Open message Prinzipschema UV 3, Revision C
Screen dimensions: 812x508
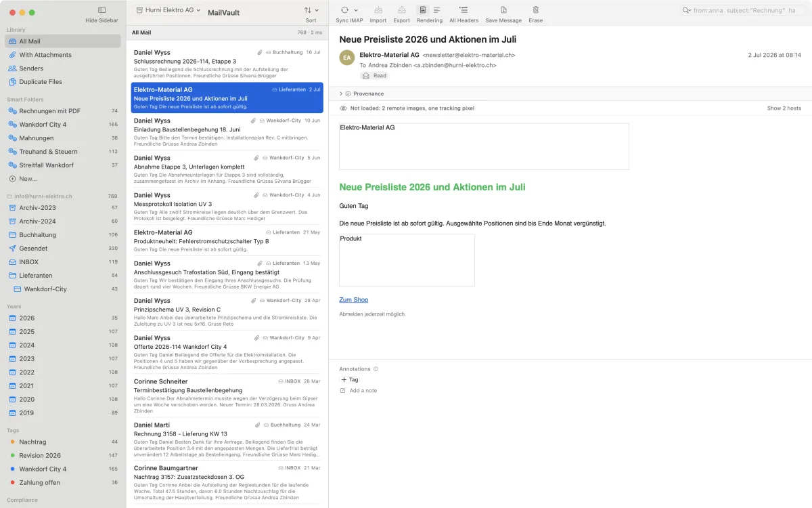coord(227,312)
